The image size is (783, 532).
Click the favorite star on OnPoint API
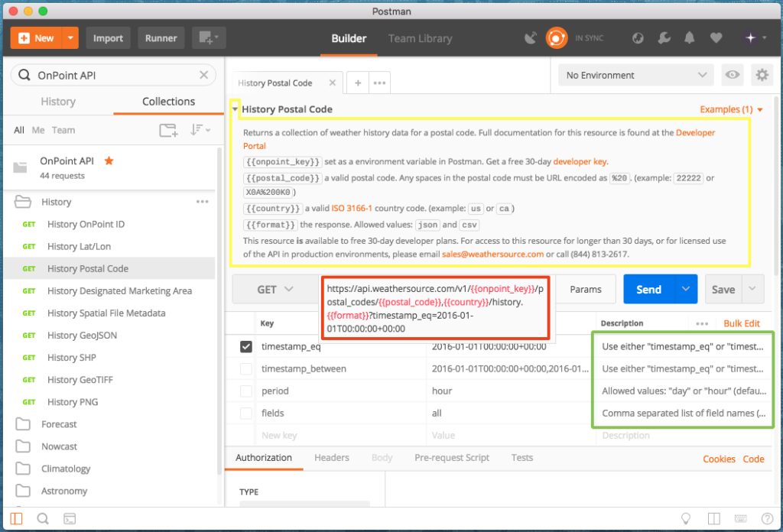[x=109, y=161]
